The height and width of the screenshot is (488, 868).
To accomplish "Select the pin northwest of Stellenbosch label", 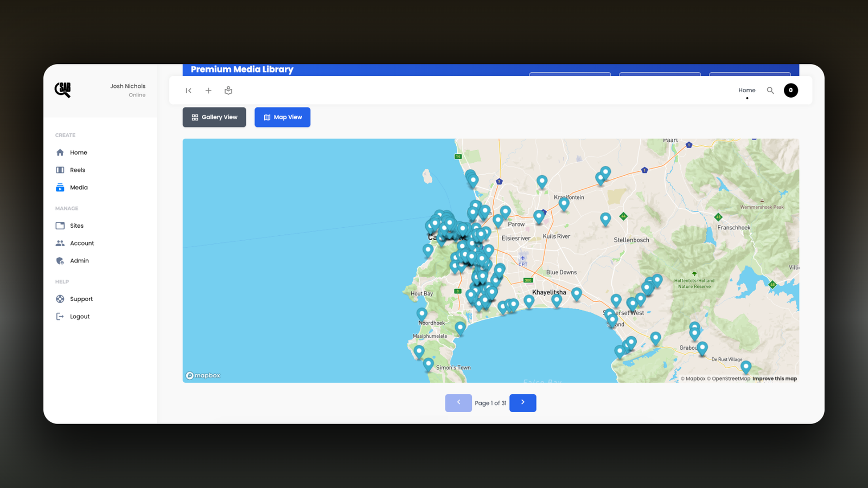I will point(605,219).
